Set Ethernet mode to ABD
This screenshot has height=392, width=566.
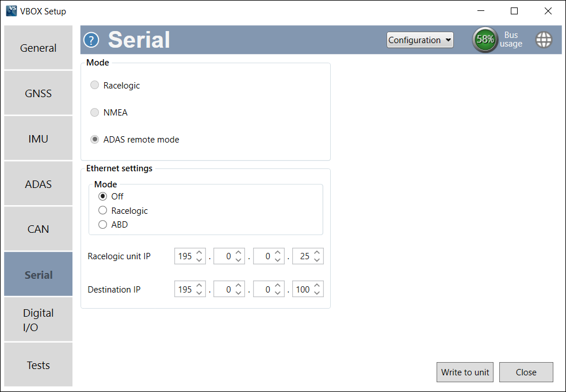click(102, 225)
